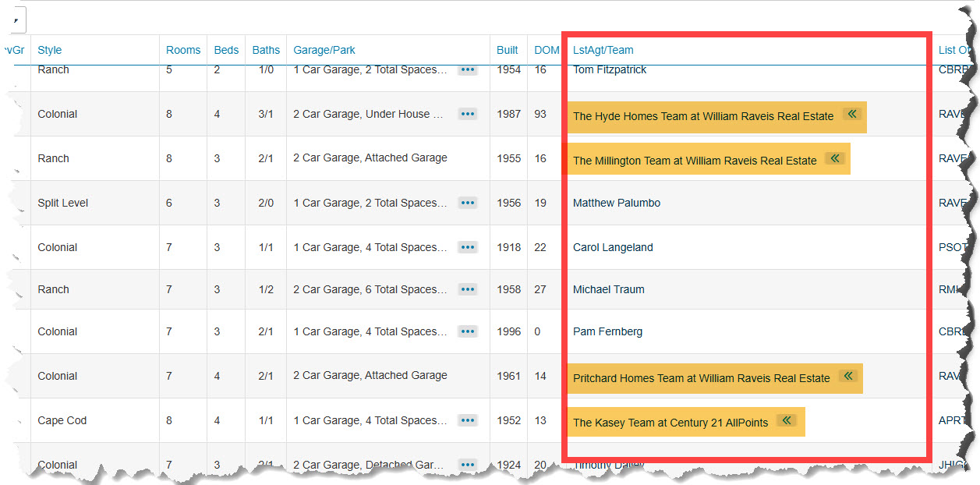This screenshot has width=980, height=485.
Task: Click the double-chevron icon beside The Hyde Homes Team
Action: (x=851, y=114)
